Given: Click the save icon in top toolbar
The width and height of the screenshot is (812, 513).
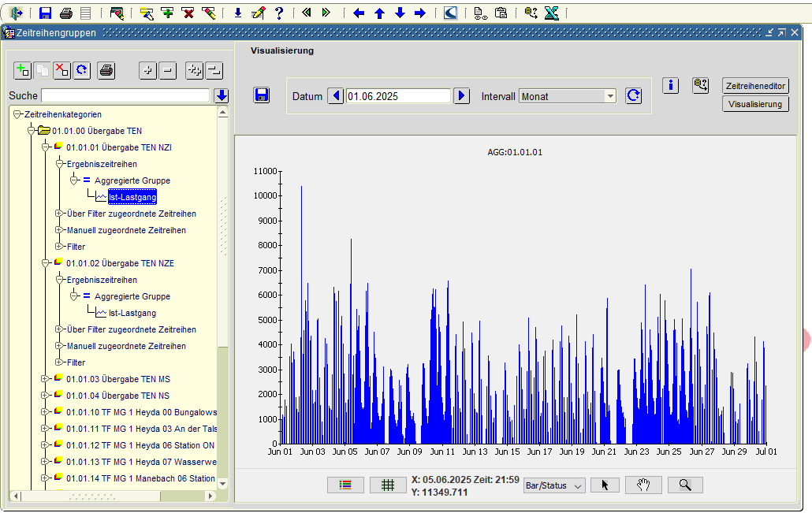Looking at the screenshot, I should [45, 13].
